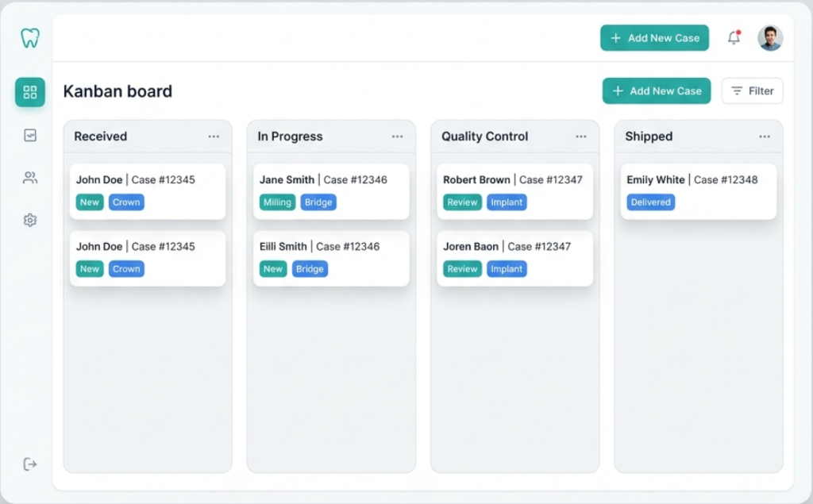The height and width of the screenshot is (504, 813).
Task: Select Jane Smith's Case #12346 card
Action: [330, 190]
